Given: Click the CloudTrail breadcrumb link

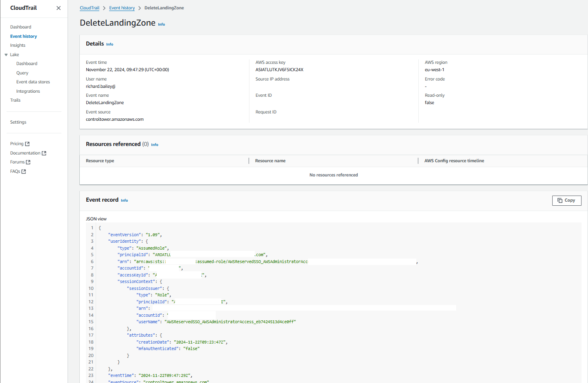Looking at the screenshot, I should (x=90, y=8).
